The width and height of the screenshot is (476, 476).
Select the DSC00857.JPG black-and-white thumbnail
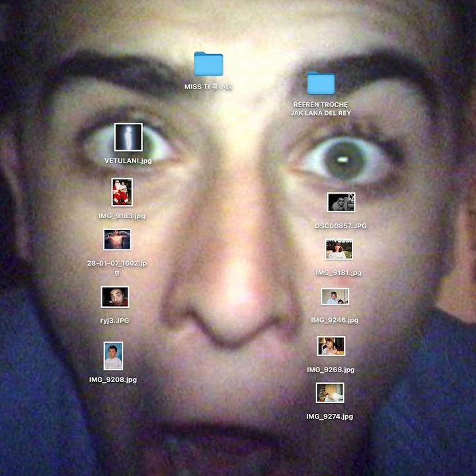[x=341, y=202]
